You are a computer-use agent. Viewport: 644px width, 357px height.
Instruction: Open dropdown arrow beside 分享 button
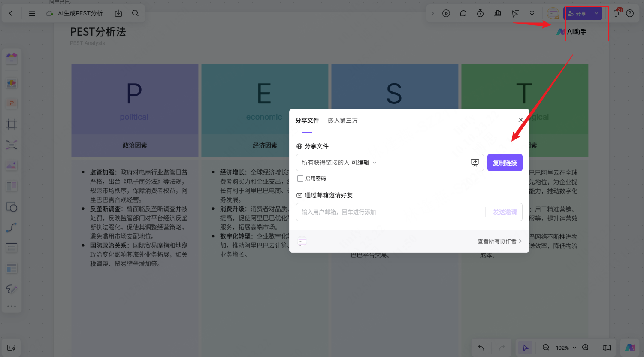click(596, 14)
